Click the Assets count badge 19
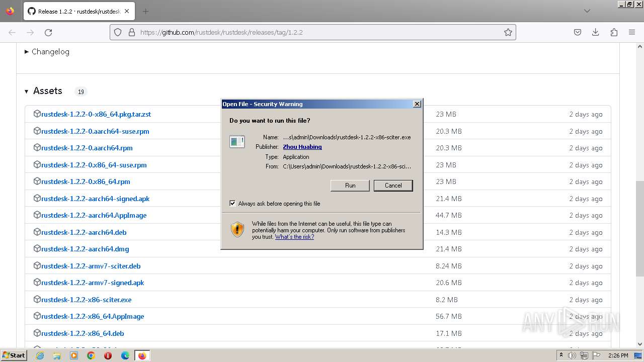Screen dimensions: 644x362 (80, 92)
